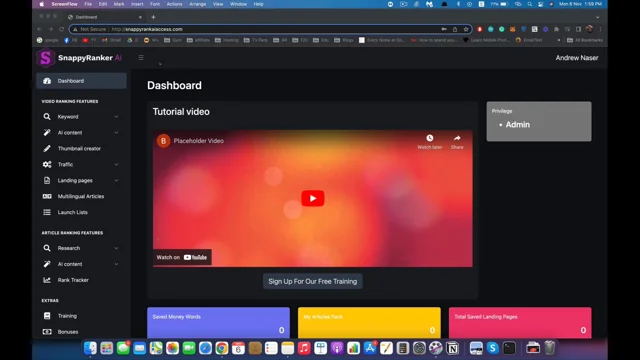This screenshot has width=640, height=360.
Task: Toggle the sidebar hamburger menu
Action: point(141,58)
